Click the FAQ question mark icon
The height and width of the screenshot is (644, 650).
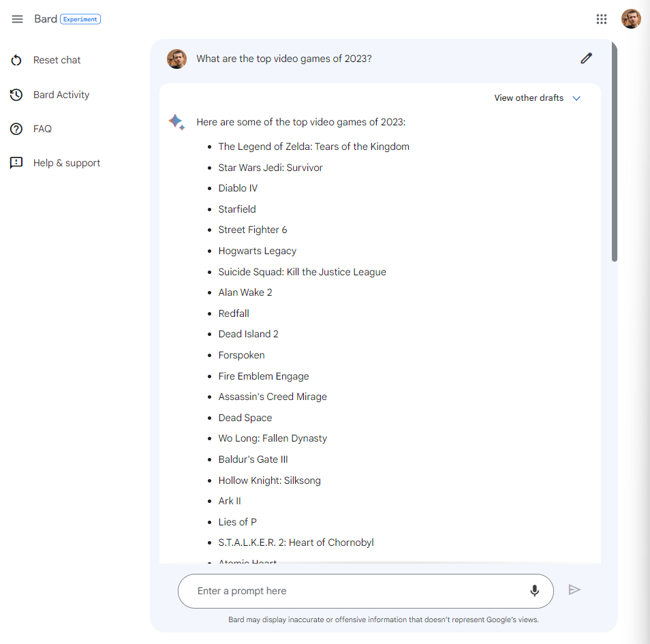pos(16,129)
